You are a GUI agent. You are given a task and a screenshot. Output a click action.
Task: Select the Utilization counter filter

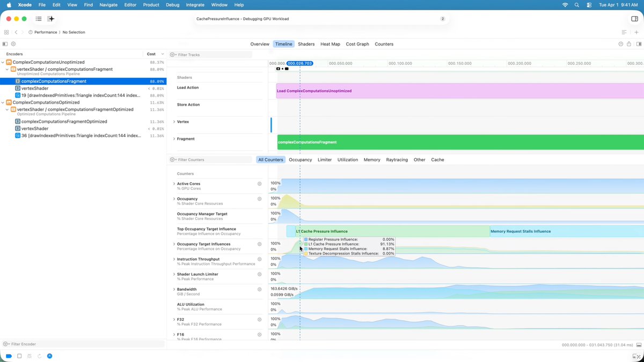(348, 160)
